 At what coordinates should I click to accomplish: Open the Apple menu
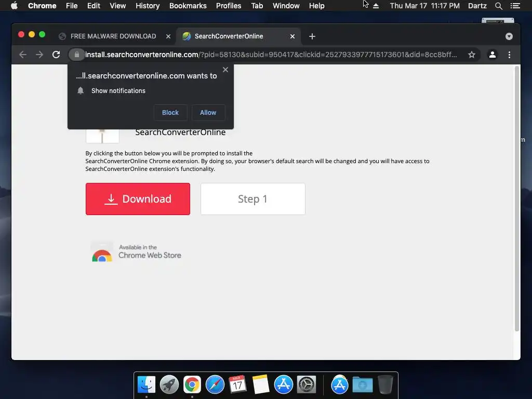[14, 6]
